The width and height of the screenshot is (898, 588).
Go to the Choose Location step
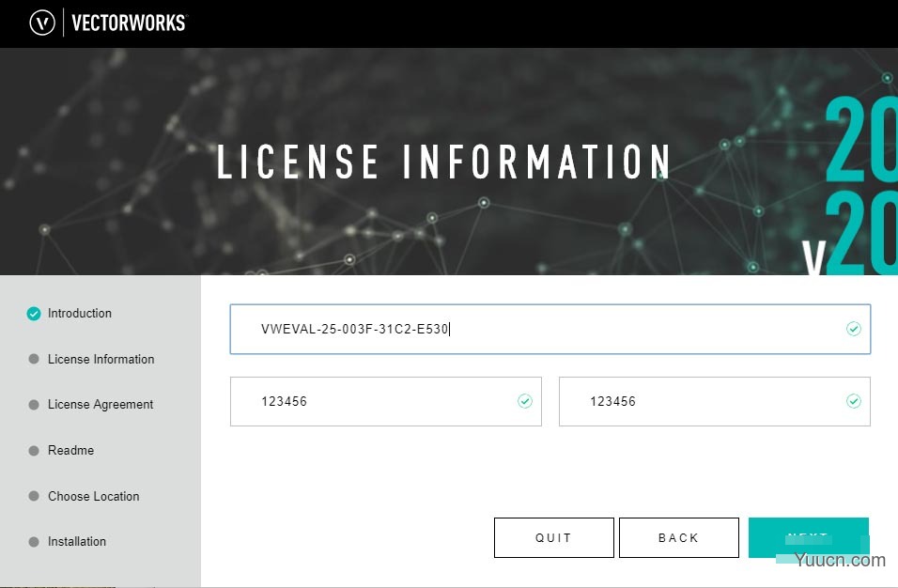[x=93, y=496]
